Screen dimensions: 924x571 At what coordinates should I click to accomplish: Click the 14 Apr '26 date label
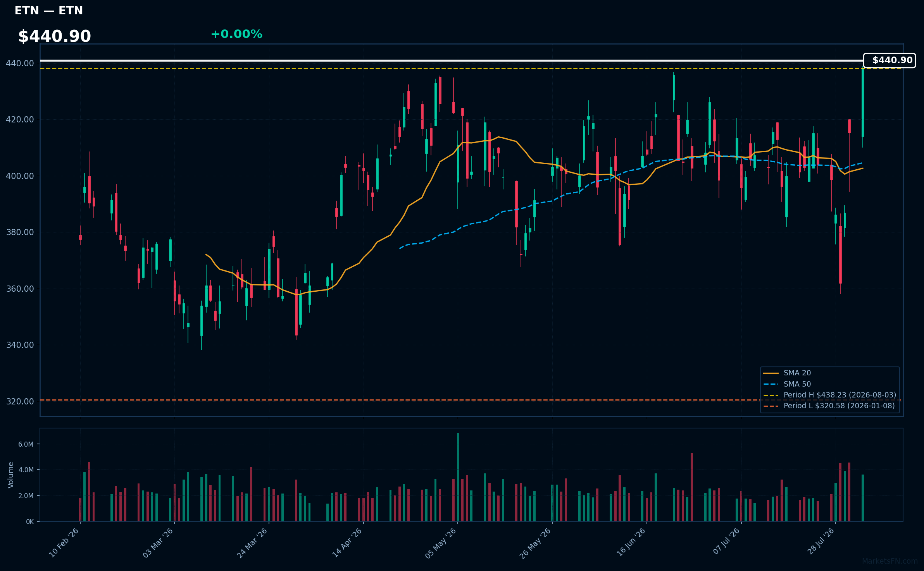point(347,543)
